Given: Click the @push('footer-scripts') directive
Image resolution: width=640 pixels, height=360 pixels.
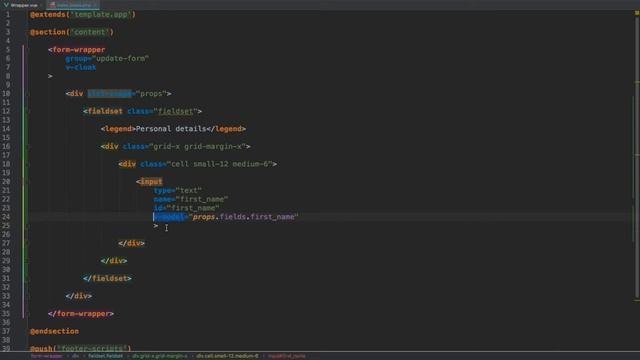Looking at the screenshot, I should 80,349.
